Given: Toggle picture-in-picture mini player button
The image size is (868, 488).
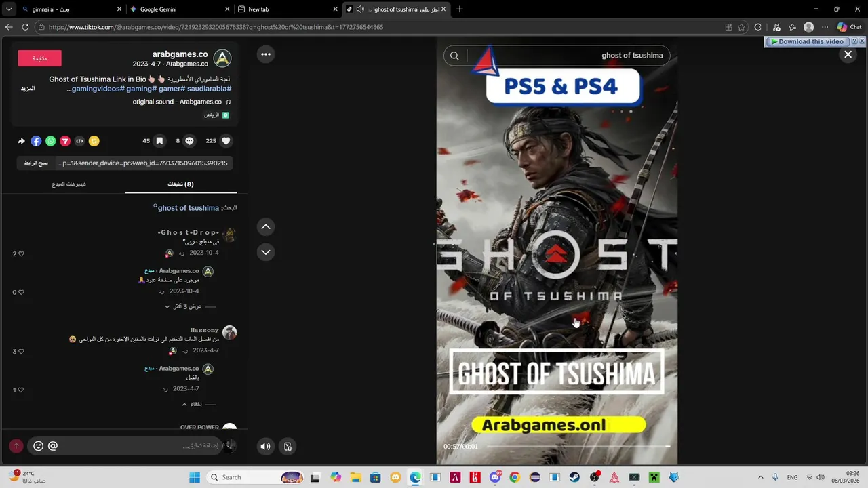Looking at the screenshot, I should (x=288, y=446).
